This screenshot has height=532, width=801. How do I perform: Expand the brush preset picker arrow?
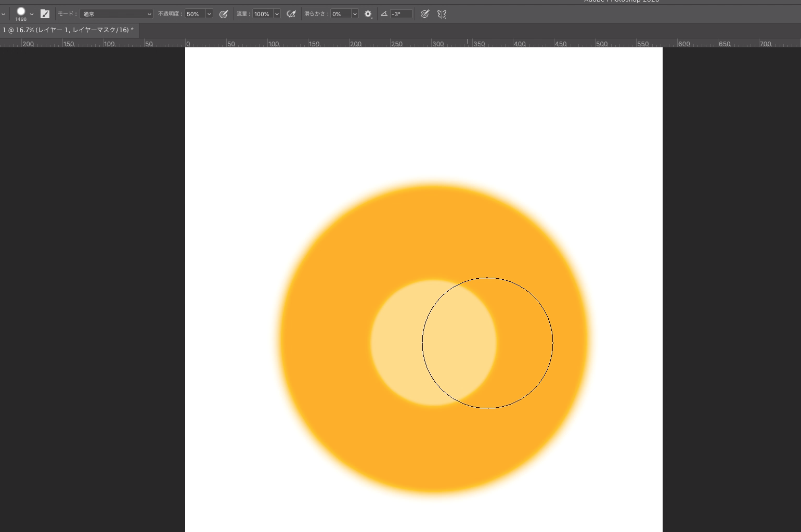click(x=32, y=14)
